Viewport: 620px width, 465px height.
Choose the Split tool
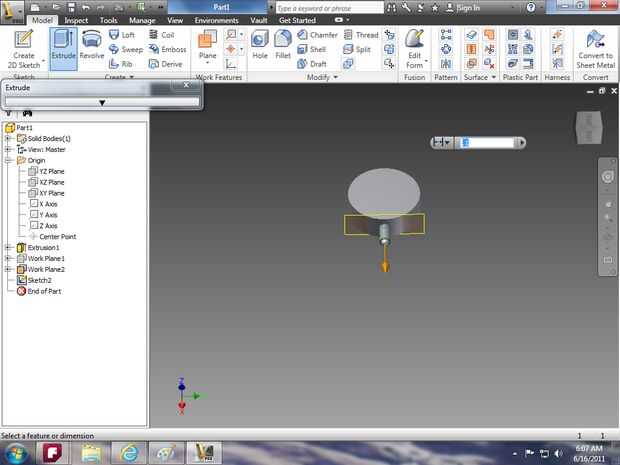[x=357, y=49]
